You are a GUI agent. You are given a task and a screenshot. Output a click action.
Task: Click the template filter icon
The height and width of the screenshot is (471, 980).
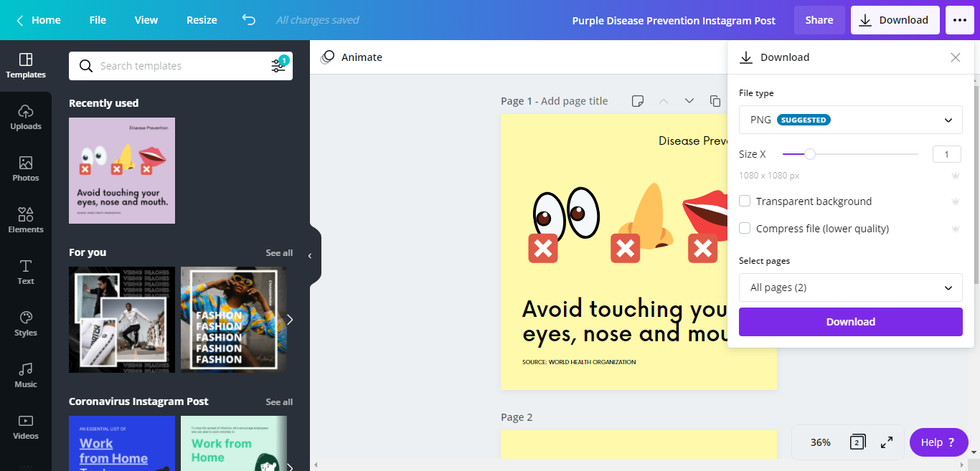pos(278,66)
